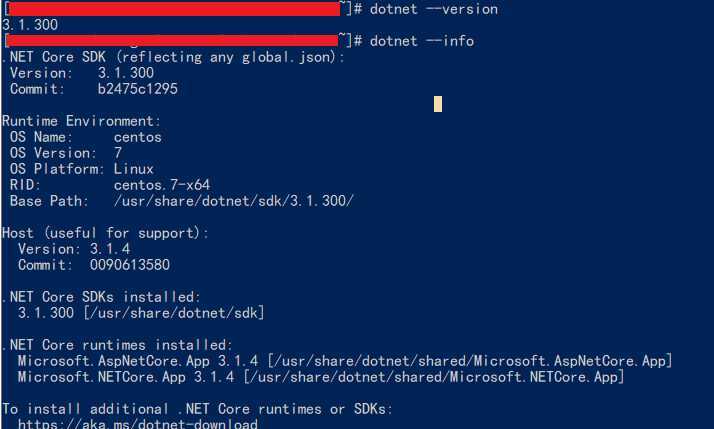Click the Microsoft.NETCore.App 3.1.4 runtime line

point(321,377)
